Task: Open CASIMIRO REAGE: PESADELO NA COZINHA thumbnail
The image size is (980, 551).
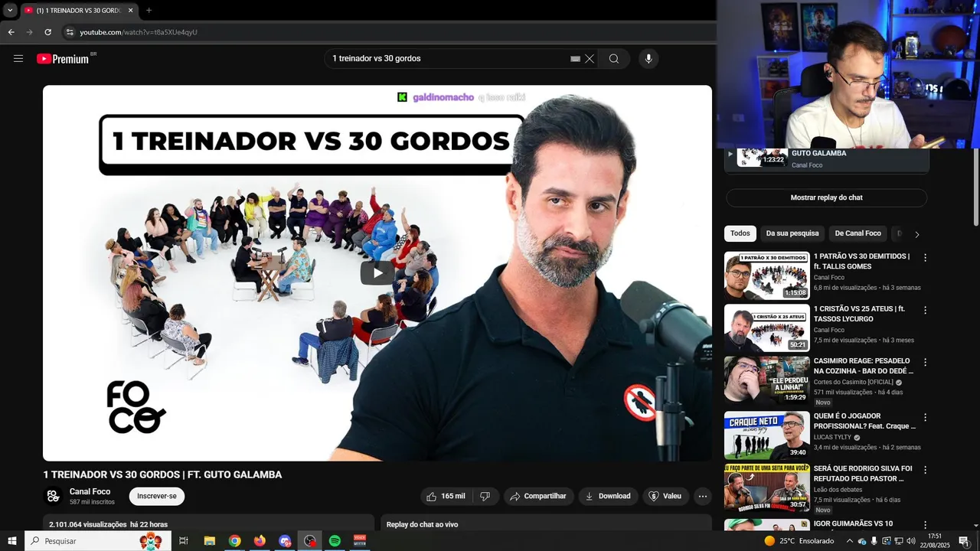Action: click(x=766, y=380)
